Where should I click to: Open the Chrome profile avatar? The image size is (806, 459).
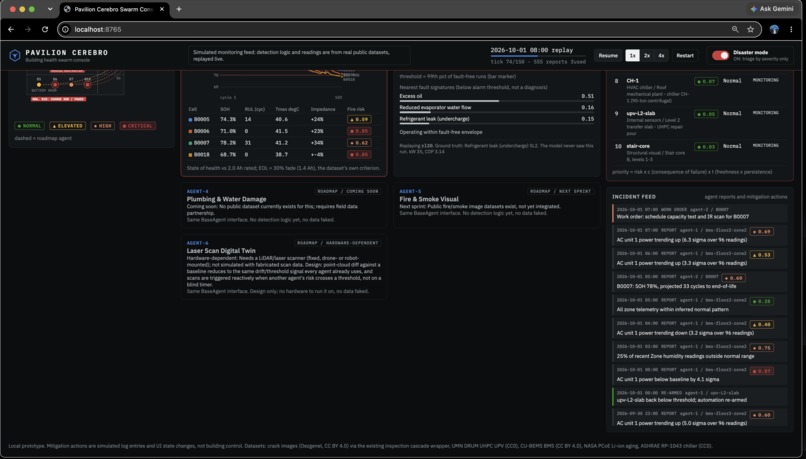click(774, 29)
